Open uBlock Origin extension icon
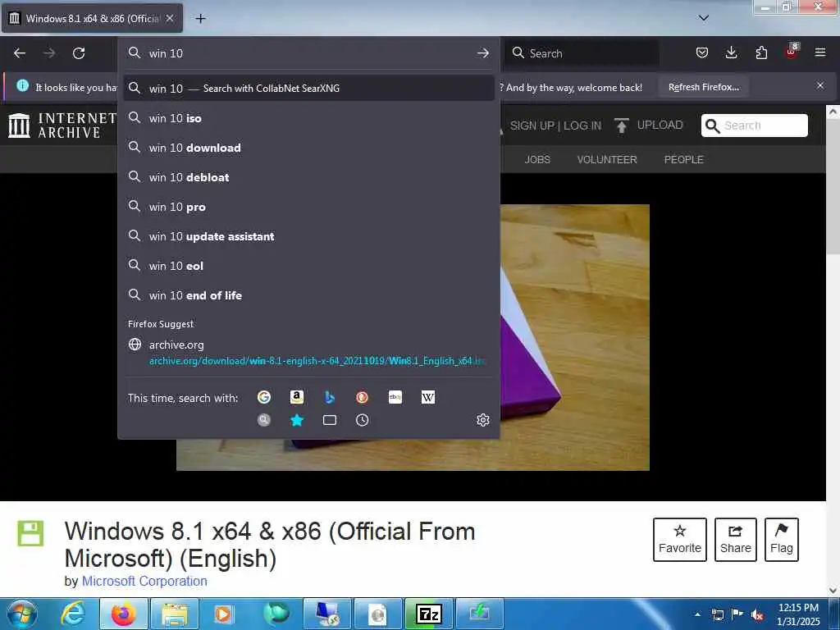 [x=792, y=52]
